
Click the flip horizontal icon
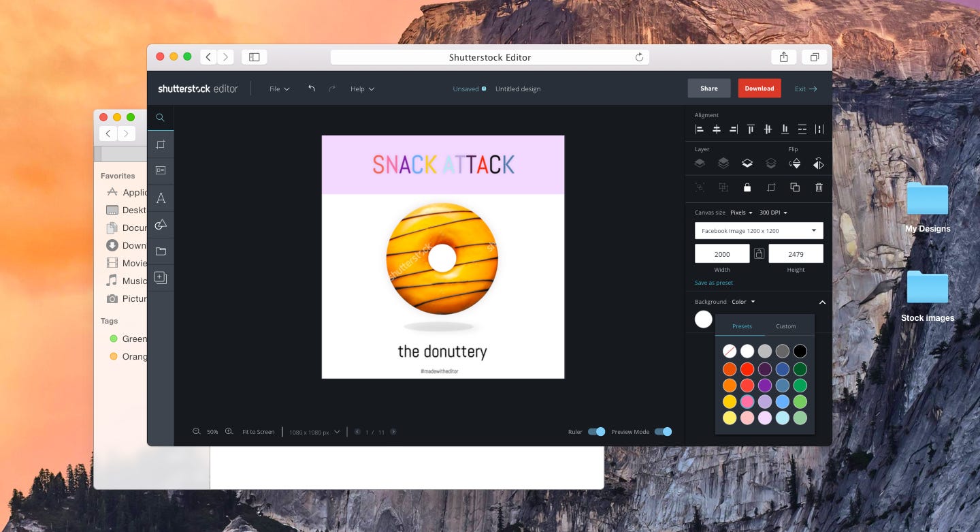tap(819, 163)
